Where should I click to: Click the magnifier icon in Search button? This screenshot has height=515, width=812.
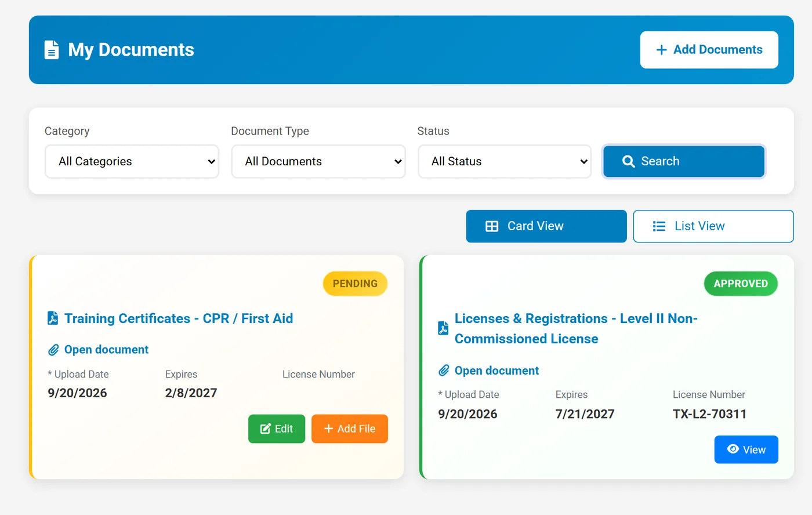[628, 161]
